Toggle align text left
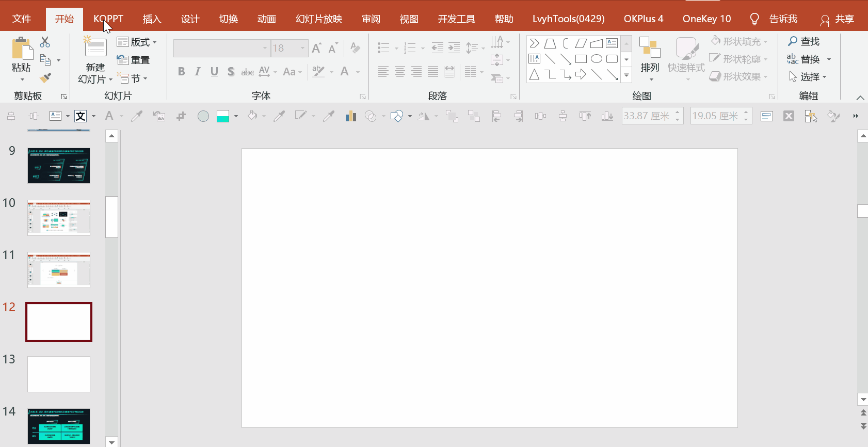868x447 pixels. [x=383, y=72]
